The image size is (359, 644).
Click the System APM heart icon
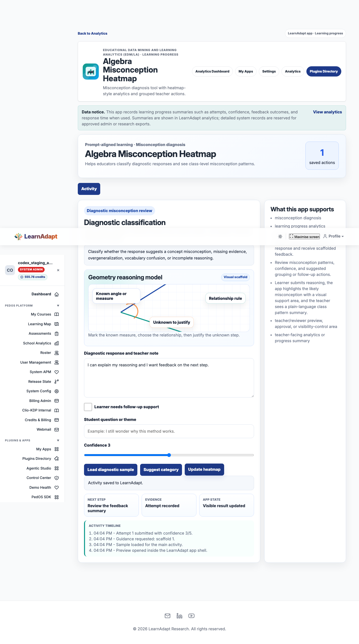(57, 372)
